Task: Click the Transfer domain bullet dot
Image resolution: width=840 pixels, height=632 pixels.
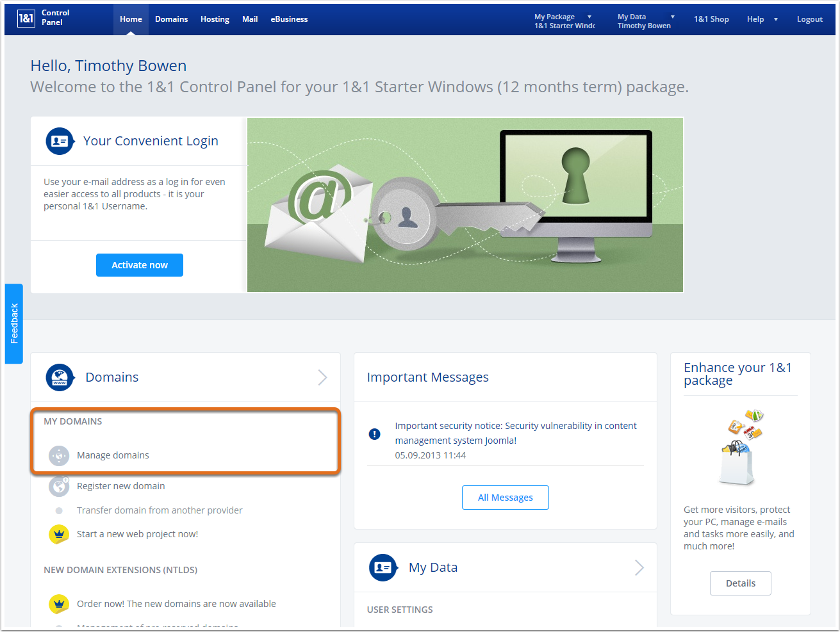Action: pyautogui.click(x=59, y=510)
